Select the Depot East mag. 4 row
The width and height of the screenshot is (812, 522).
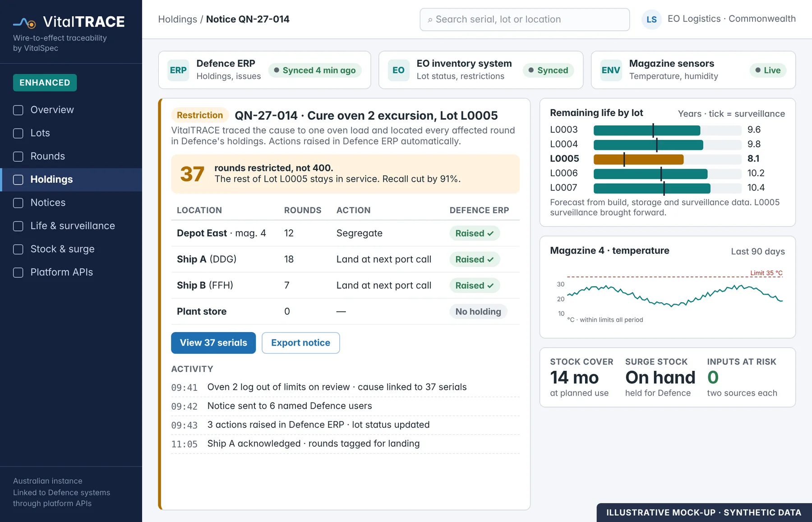click(x=345, y=233)
